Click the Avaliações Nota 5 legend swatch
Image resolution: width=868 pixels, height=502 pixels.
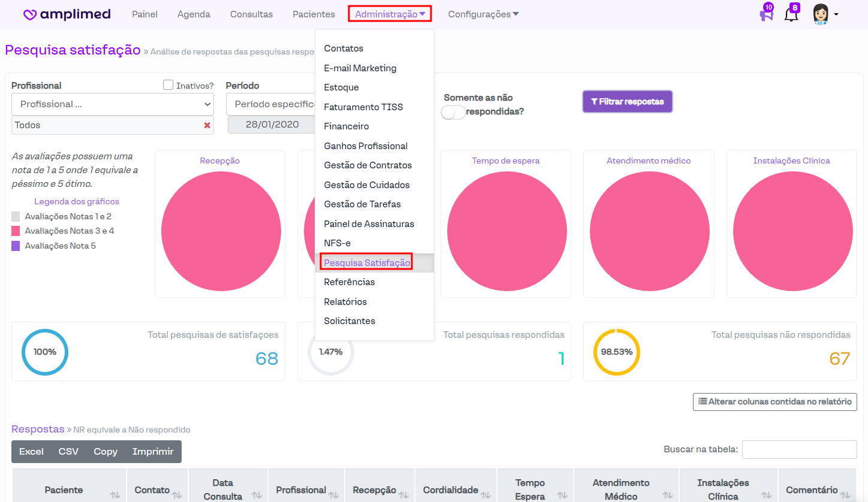16,246
